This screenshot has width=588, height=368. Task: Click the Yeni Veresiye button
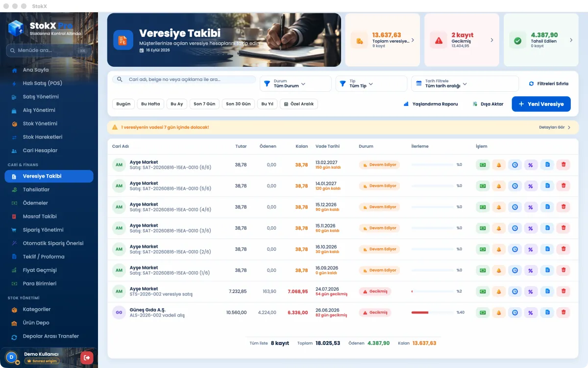541,104
